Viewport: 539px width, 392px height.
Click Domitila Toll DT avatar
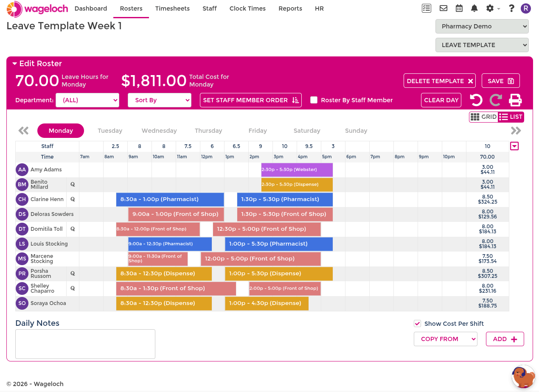pos(22,229)
